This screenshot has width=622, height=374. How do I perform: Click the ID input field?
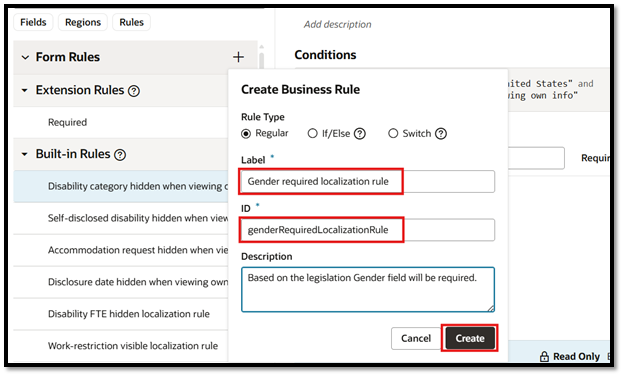pos(368,230)
